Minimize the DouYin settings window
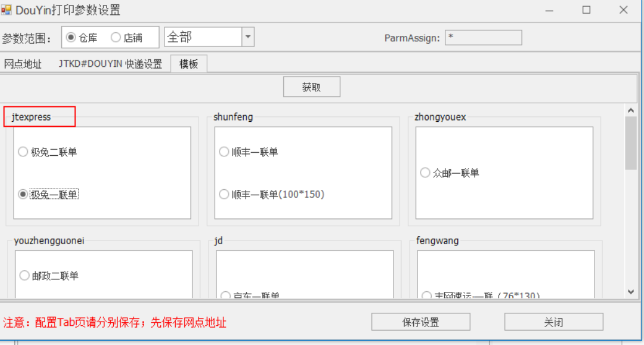 point(549,10)
